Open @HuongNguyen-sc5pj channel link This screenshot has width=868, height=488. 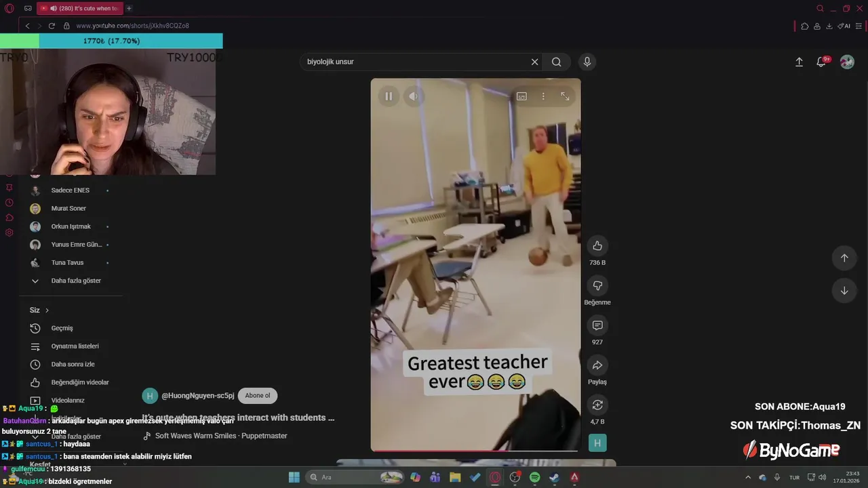pyautogui.click(x=198, y=396)
